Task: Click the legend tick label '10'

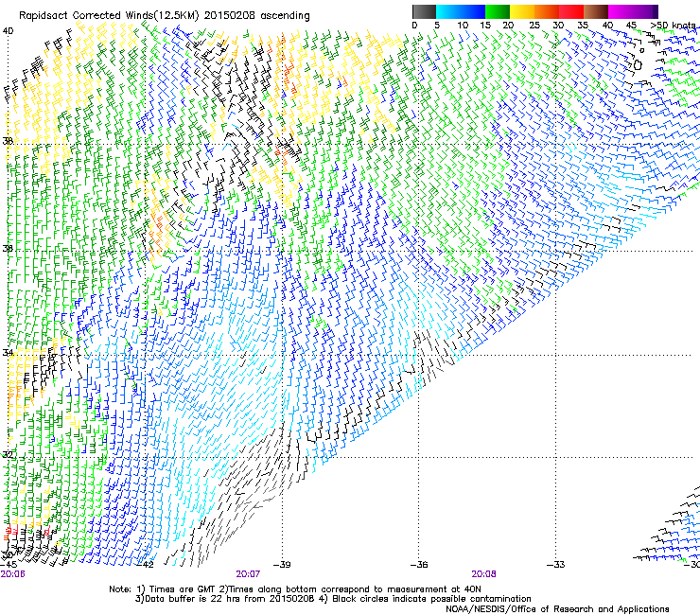Action: [463, 26]
